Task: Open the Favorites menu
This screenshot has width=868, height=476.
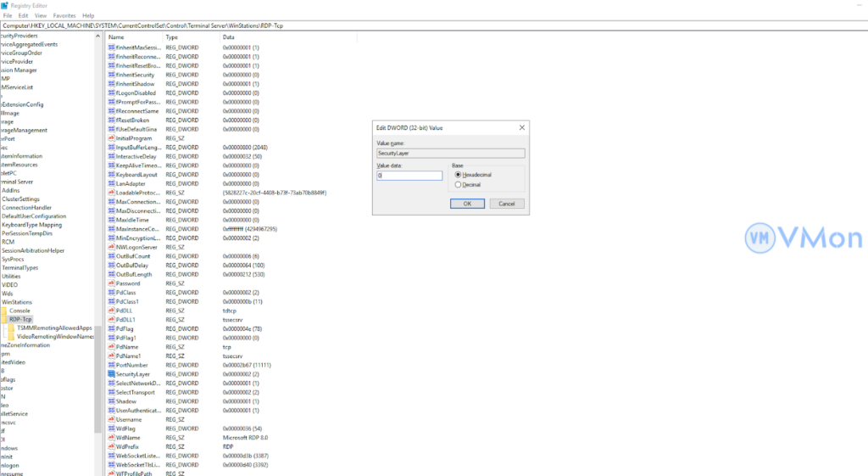Action: click(x=64, y=15)
